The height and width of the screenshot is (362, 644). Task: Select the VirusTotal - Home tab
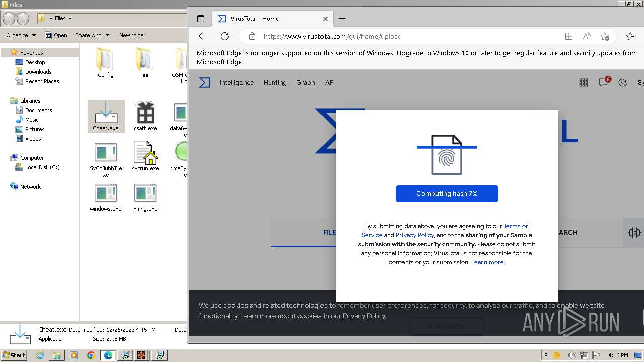point(272,19)
